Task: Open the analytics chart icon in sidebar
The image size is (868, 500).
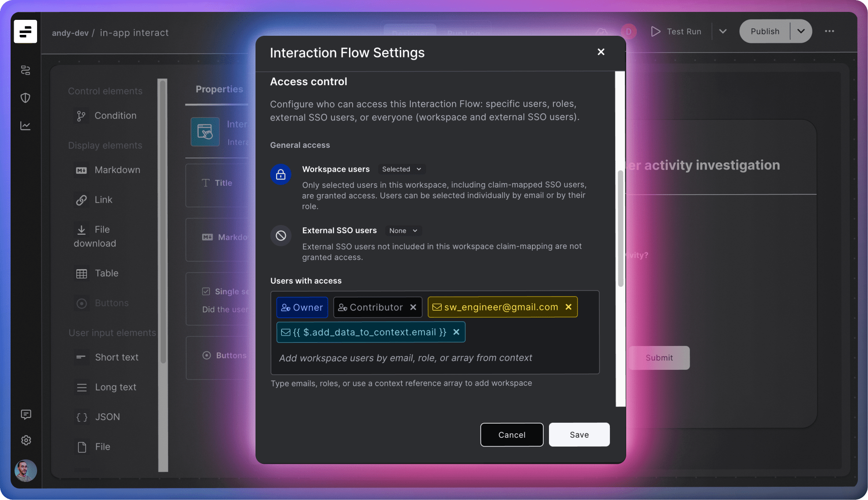Action: 26,126
